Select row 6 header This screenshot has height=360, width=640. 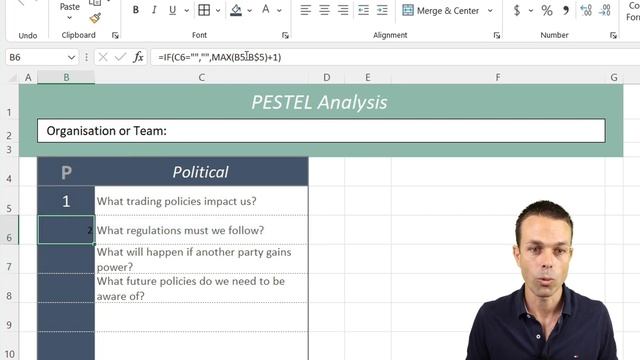9,230
